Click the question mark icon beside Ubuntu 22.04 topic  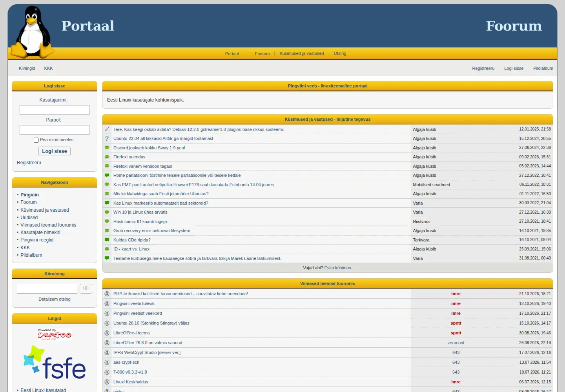coord(107,138)
